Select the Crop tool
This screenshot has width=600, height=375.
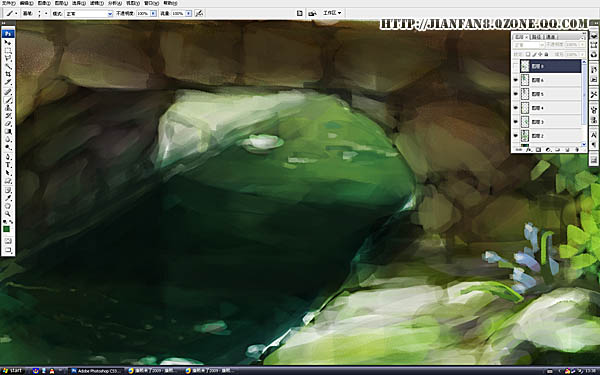pyautogui.click(x=8, y=74)
